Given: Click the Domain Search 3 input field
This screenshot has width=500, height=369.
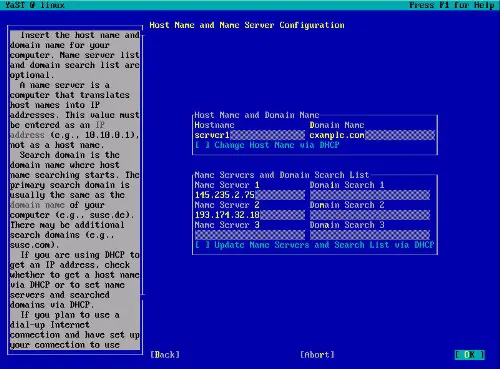Looking at the screenshot, I should (x=370, y=235).
